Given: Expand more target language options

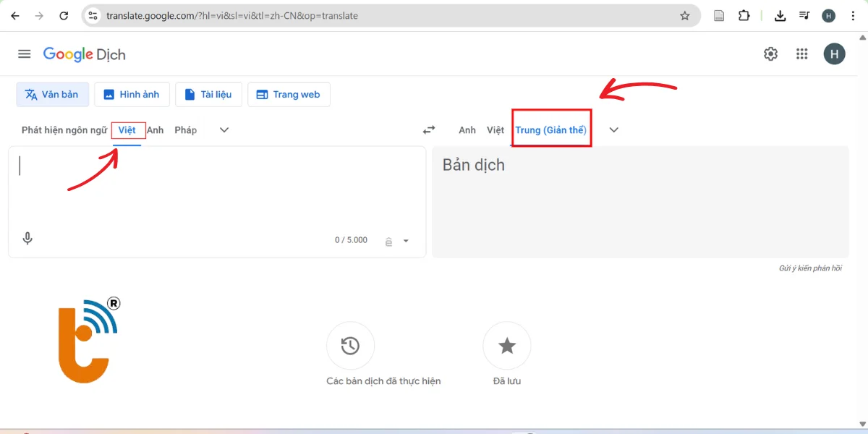Looking at the screenshot, I should 613,130.
